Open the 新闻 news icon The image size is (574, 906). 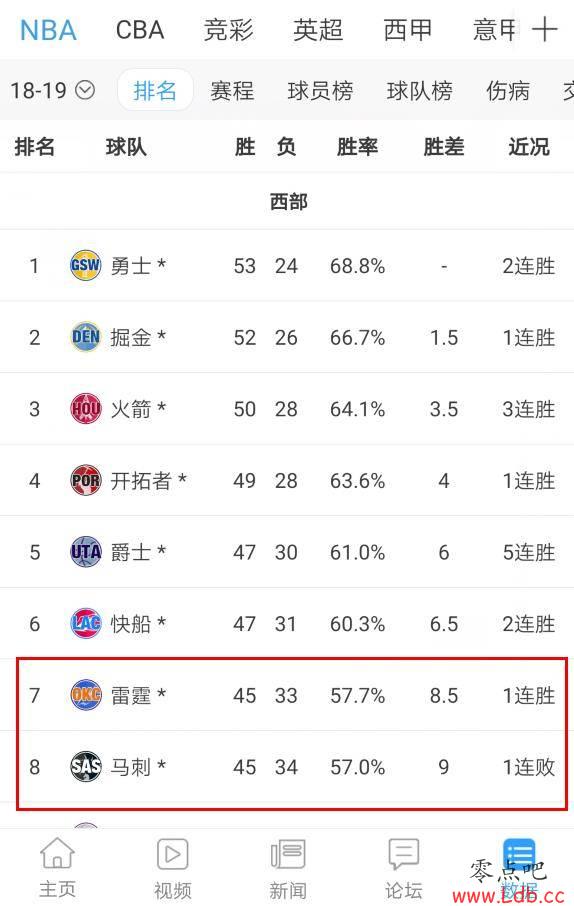point(287,853)
